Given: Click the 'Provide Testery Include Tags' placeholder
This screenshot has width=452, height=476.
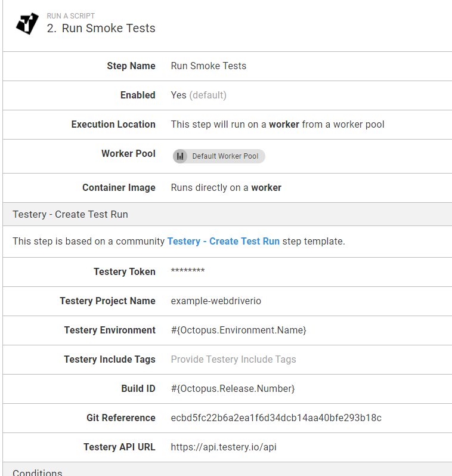Looking at the screenshot, I should pyautogui.click(x=233, y=360).
